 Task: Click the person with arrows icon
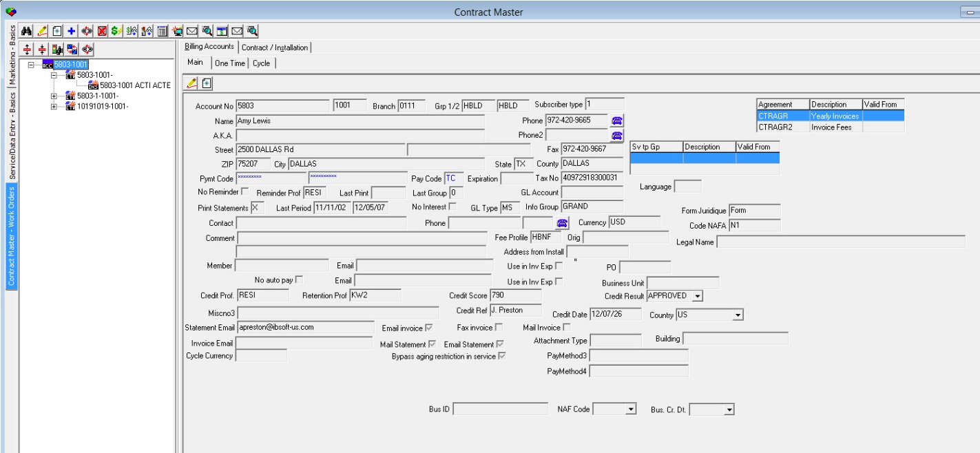[147, 31]
